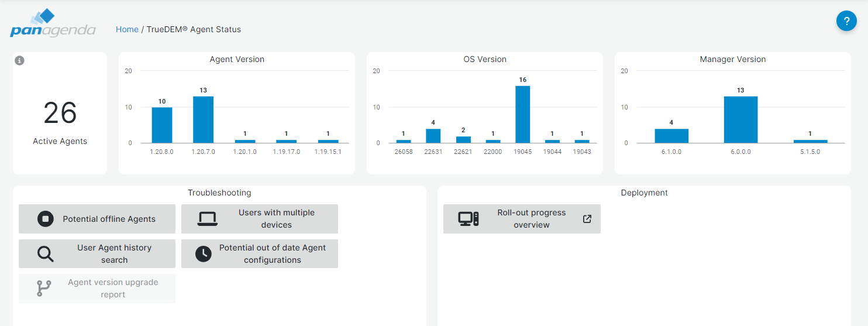
Task: Select the 1.20.7.0 agent version bar
Action: click(203, 120)
